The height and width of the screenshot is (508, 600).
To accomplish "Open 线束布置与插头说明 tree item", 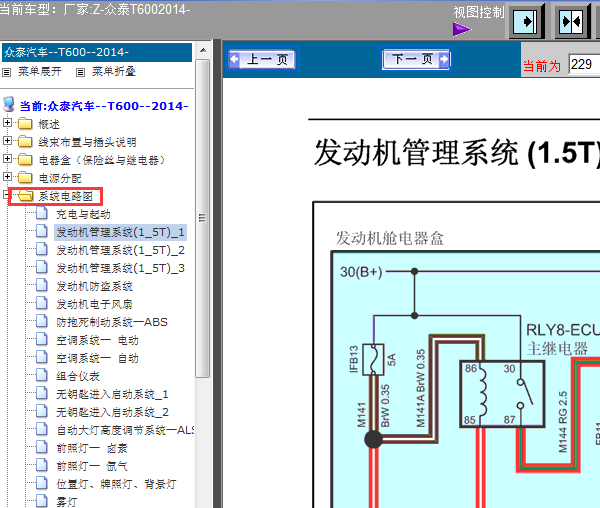I will (x=87, y=142).
